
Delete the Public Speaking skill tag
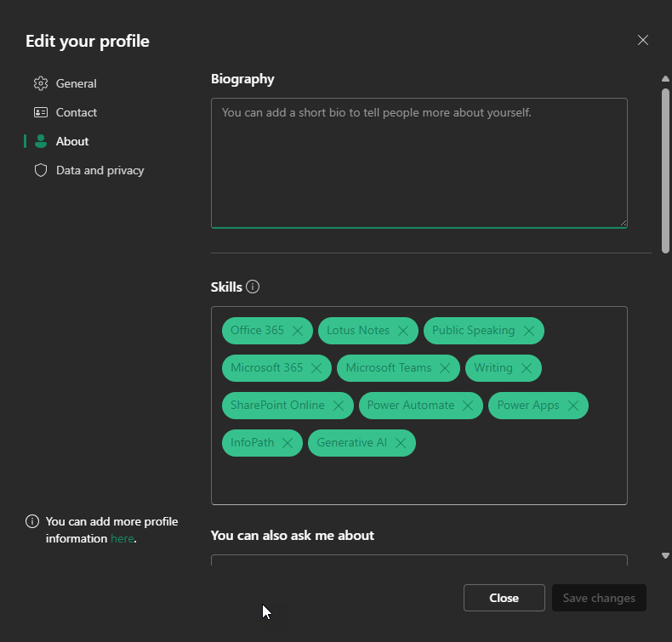pos(529,331)
